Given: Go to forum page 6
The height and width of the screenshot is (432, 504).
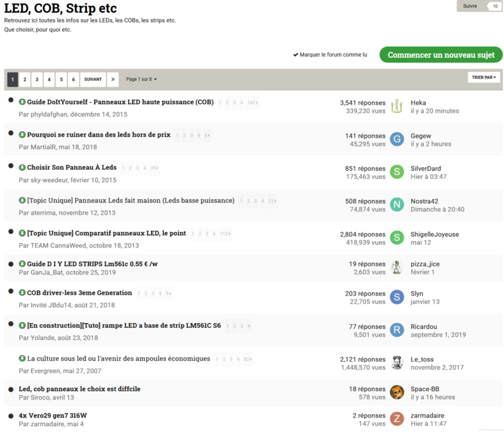Looking at the screenshot, I should tap(74, 79).
